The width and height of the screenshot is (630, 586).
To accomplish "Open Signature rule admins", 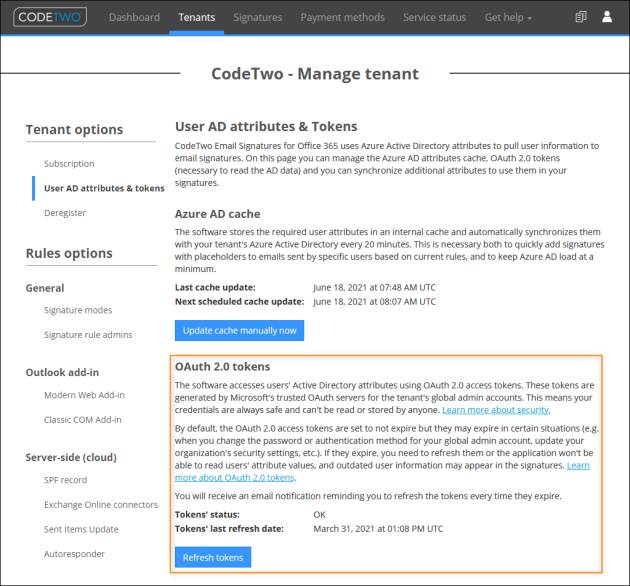I will click(x=88, y=334).
